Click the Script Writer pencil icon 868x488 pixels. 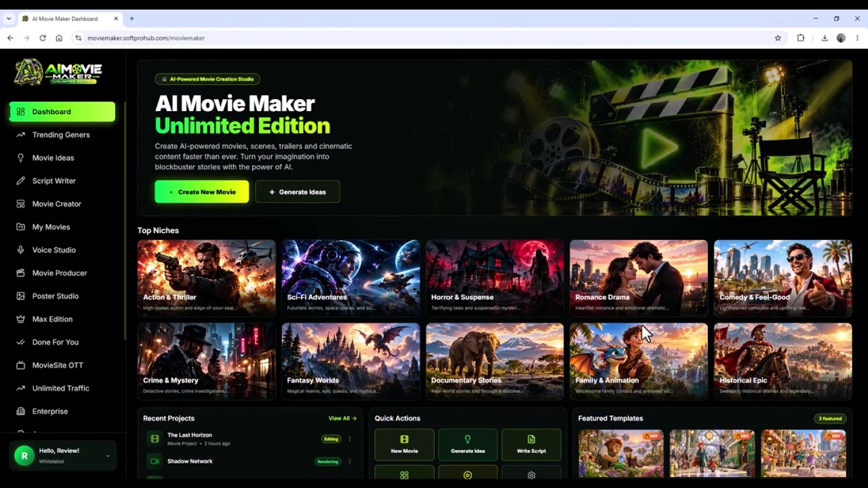(20, 181)
